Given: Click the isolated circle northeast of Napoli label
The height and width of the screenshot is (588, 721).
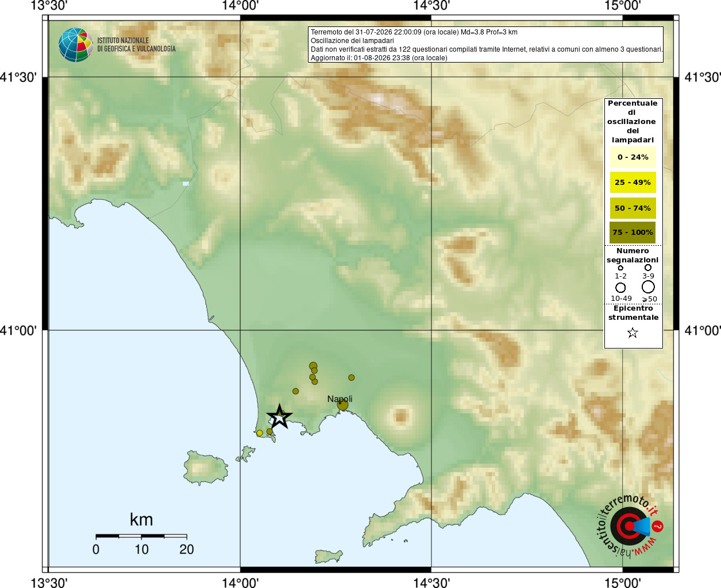Looking at the screenshot, I should click(352, 378).
